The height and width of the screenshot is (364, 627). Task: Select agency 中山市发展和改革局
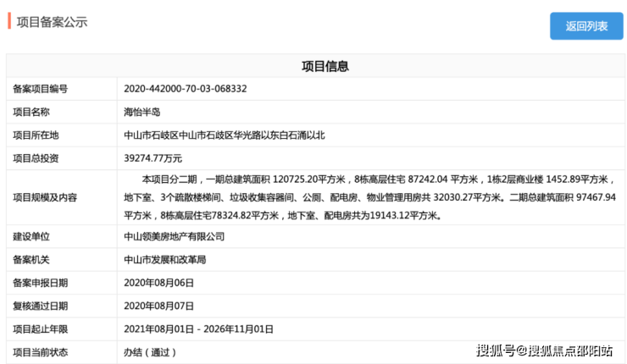point(164,260)
